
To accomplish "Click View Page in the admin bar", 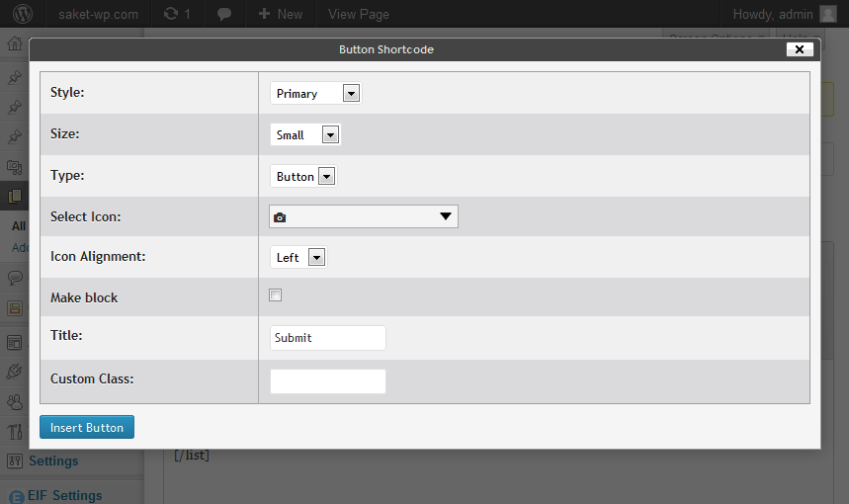I will coord(359,14).
